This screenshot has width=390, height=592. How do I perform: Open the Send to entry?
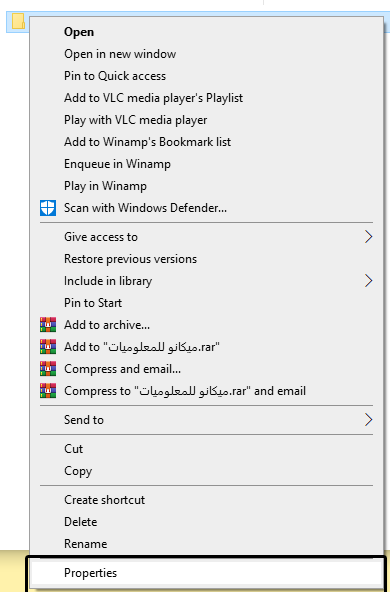207,419
